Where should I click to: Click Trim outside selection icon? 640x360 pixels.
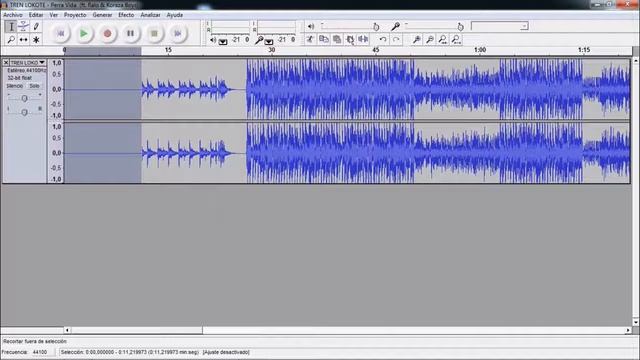[x=350, y=39]
